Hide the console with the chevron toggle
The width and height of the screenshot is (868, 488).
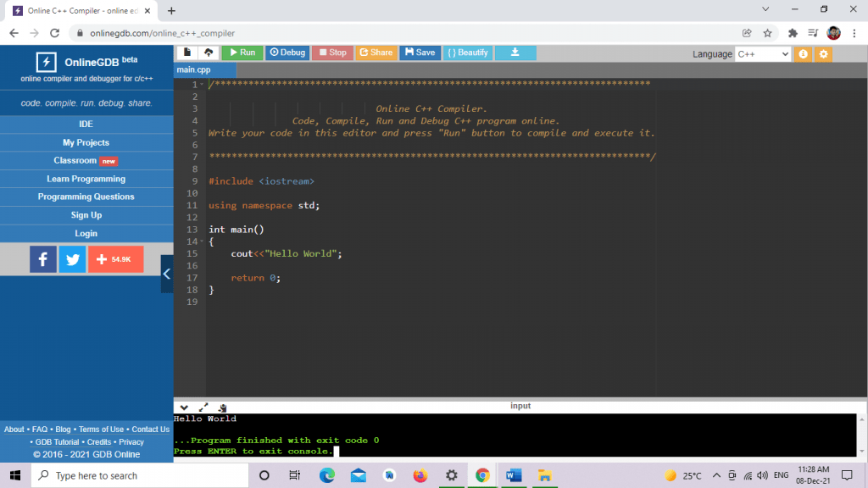[184, 408]
